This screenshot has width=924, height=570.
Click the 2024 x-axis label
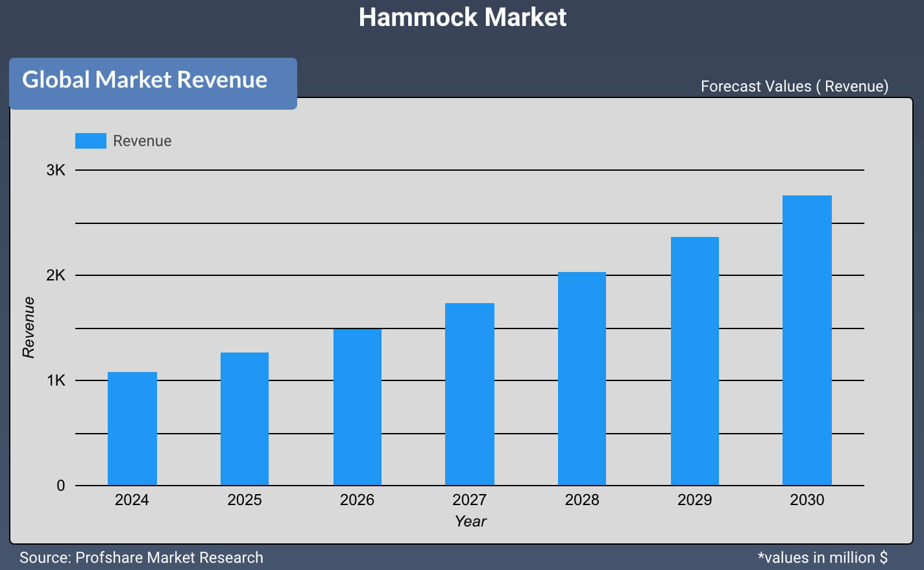point(132,500)
